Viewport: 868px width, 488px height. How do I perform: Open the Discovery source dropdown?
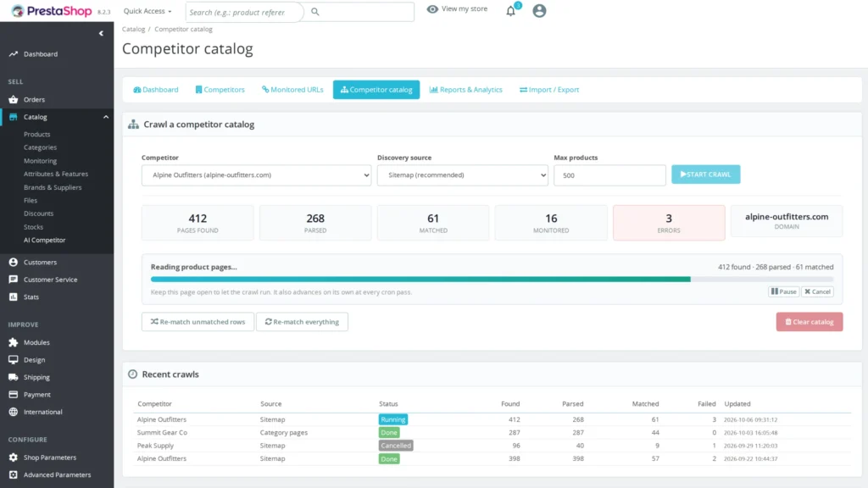pos(462,175)
